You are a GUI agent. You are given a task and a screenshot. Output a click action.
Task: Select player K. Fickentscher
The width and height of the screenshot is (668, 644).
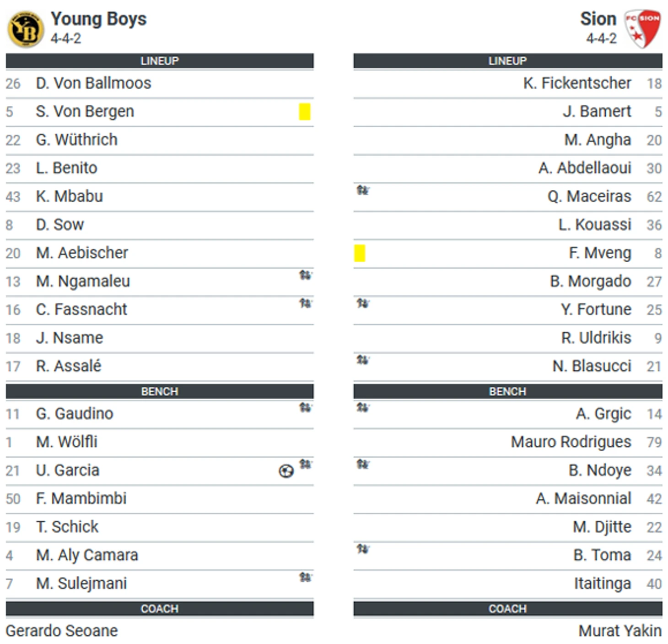(577, 83)
